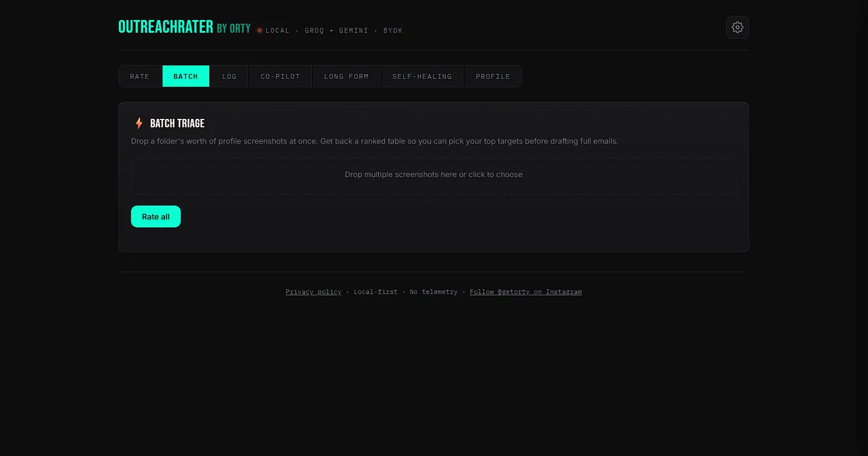868x456 pixels.
Task: Click the BY ORTY text
Action: (x=234, y=29)
